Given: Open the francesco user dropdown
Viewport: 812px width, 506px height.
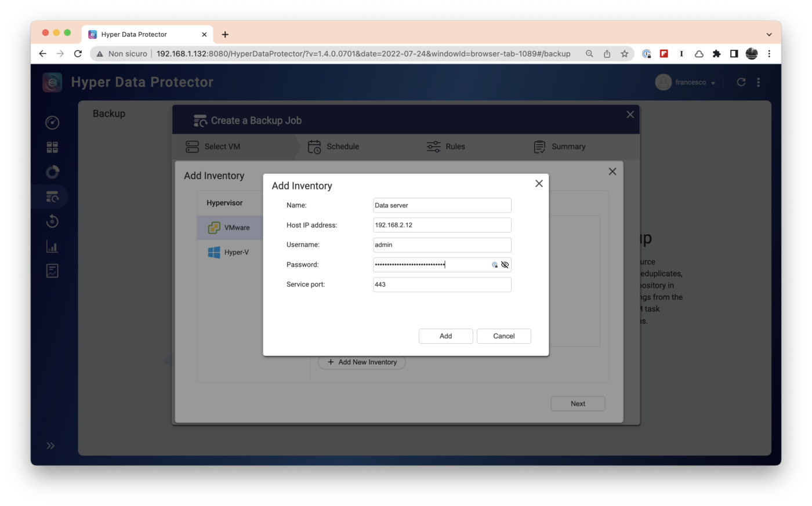Looking at the screenshot, I should [x=686, y=82].
